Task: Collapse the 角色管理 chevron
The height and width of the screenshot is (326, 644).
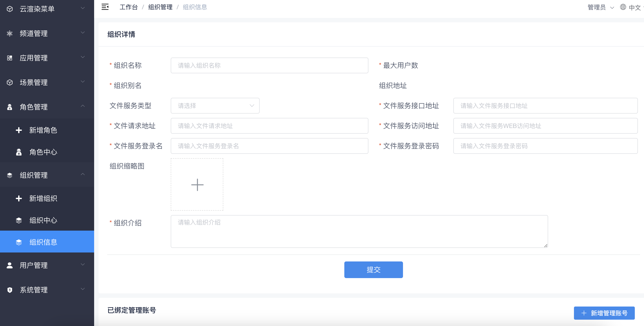Action: (x=83, y=106)
